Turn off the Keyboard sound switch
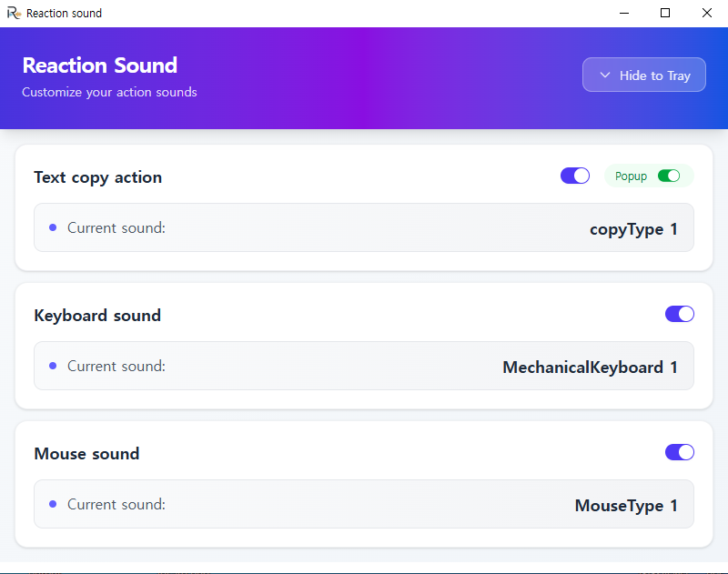This screenshot has width=728, height=574. pyautogui.click(x=680, y=314)
